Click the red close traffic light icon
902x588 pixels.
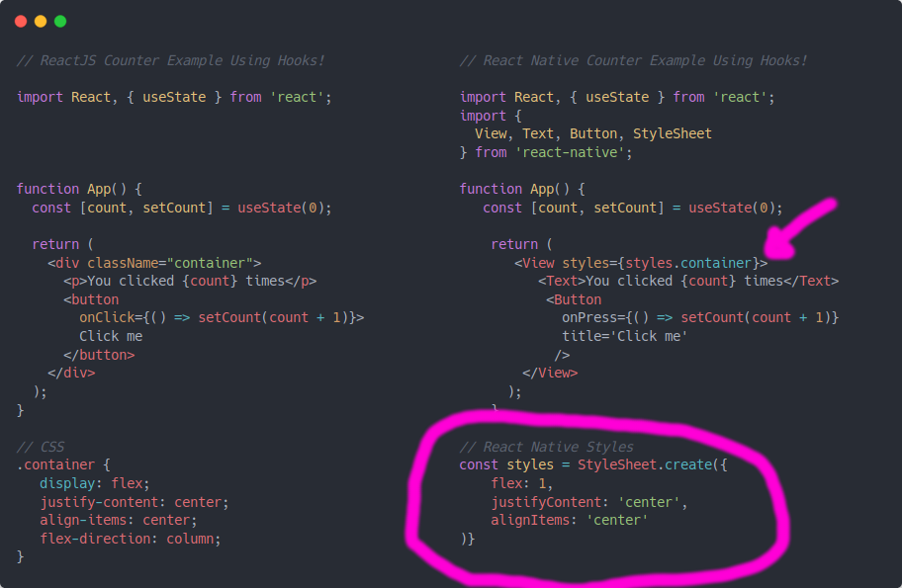(x=22, y=19)
